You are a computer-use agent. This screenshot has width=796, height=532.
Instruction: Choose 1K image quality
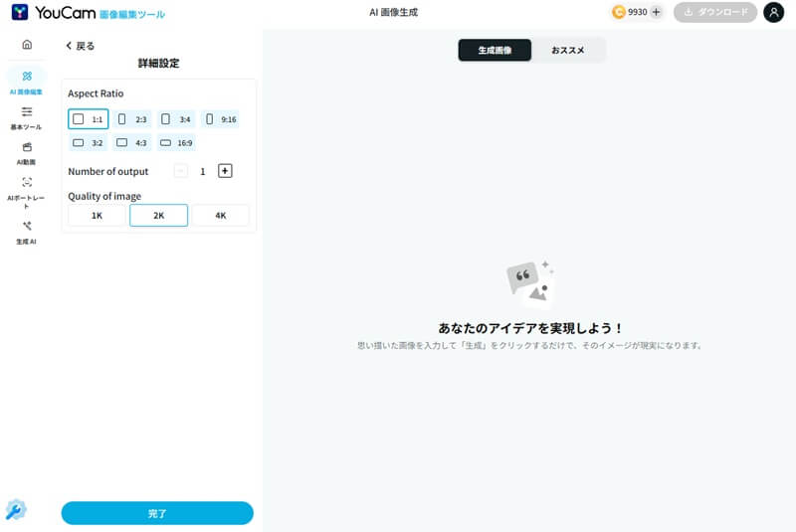tap(97, 216)
